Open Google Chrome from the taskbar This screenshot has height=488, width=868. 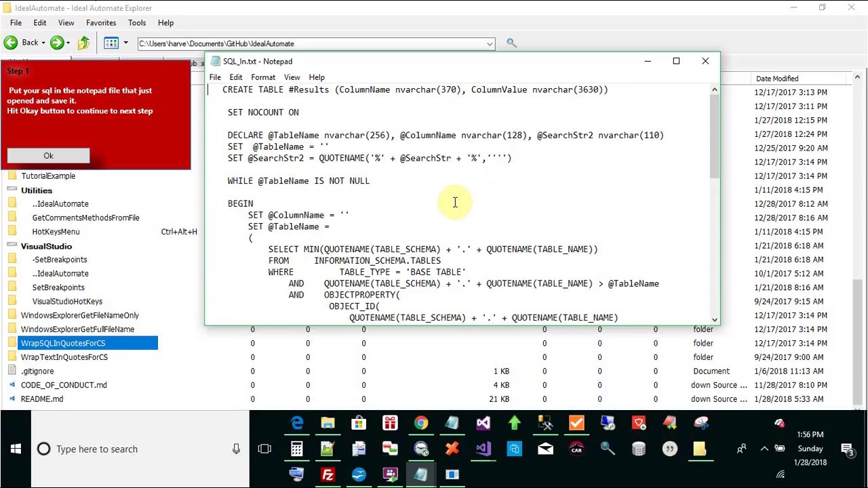pos(421,424)
